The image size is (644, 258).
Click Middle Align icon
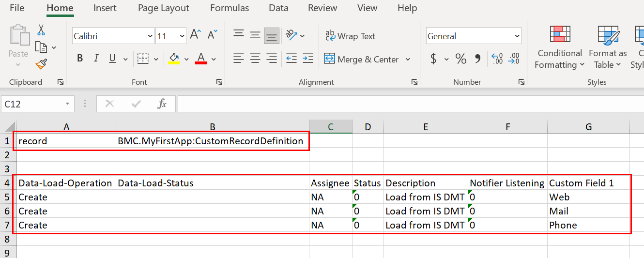click(x=255, y=34)
